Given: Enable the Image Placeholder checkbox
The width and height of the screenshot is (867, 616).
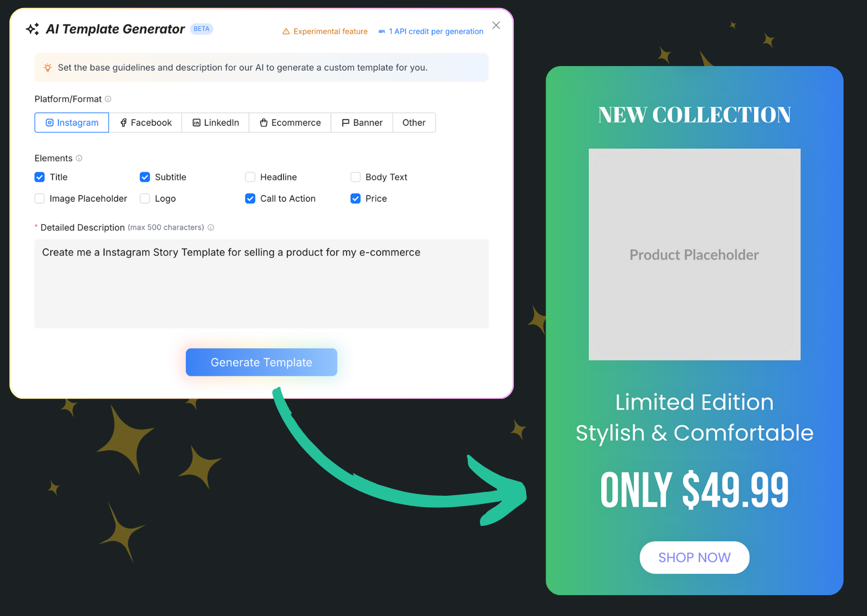Looking at the screenshot, I should click(x=40, y=199).
